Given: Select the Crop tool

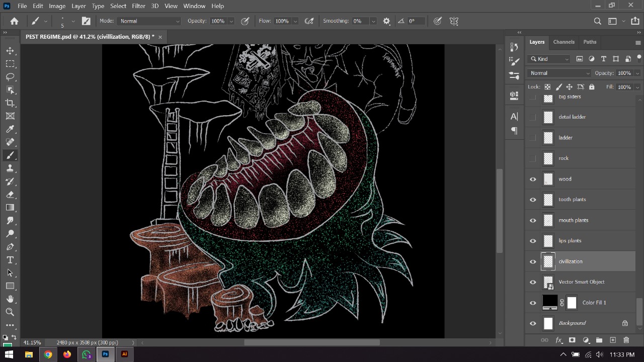Looking at the screenshot, I should coord(10,103).
